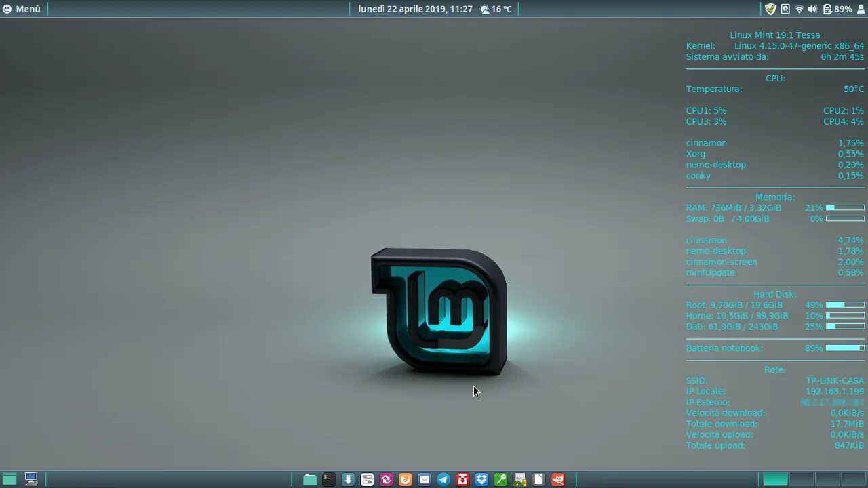Click the 'Dati: 61,9GiB / 243GiB' text

pos(732,327)
